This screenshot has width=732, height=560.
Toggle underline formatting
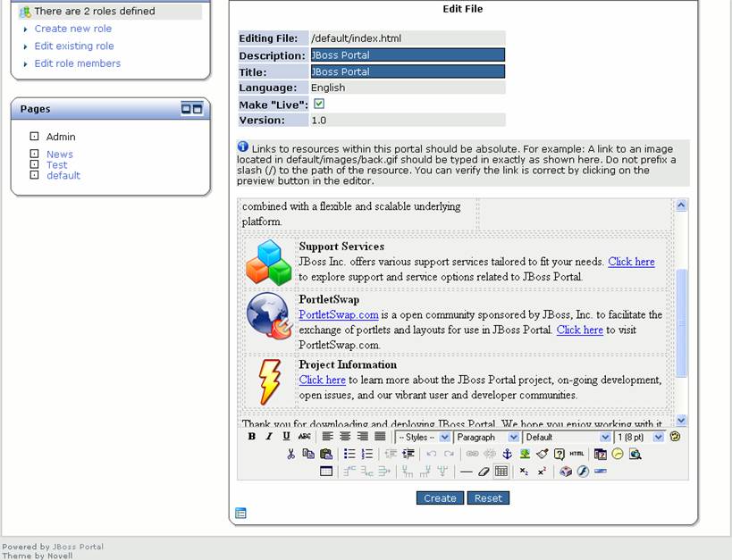click(x=286, y=437)
